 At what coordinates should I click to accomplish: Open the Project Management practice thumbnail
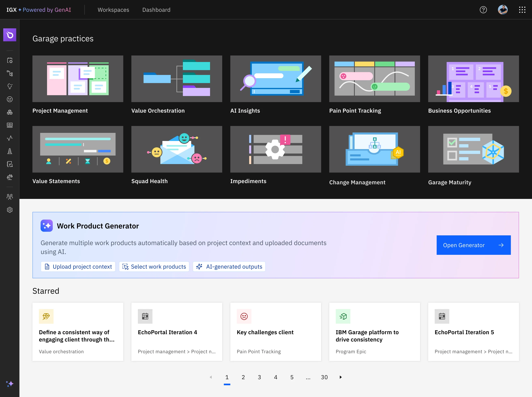coord(78,79)
